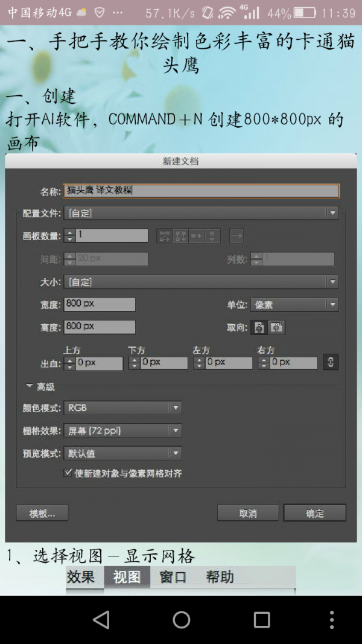Image resolution: width=362 pixels, height=644 pixels.
Task: Tap the vibrate mode status icon
Action: [x=208, y=13]
